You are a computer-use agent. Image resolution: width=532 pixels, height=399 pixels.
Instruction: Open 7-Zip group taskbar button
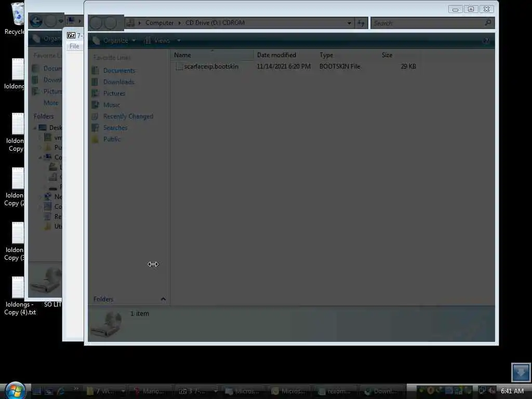[197, 391]
